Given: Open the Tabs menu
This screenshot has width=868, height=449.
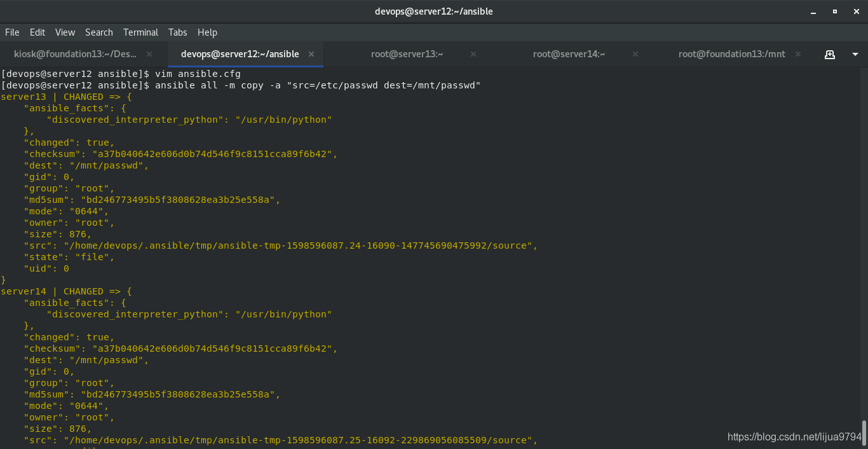Looking at the screenshot, I should click(178, 32).
